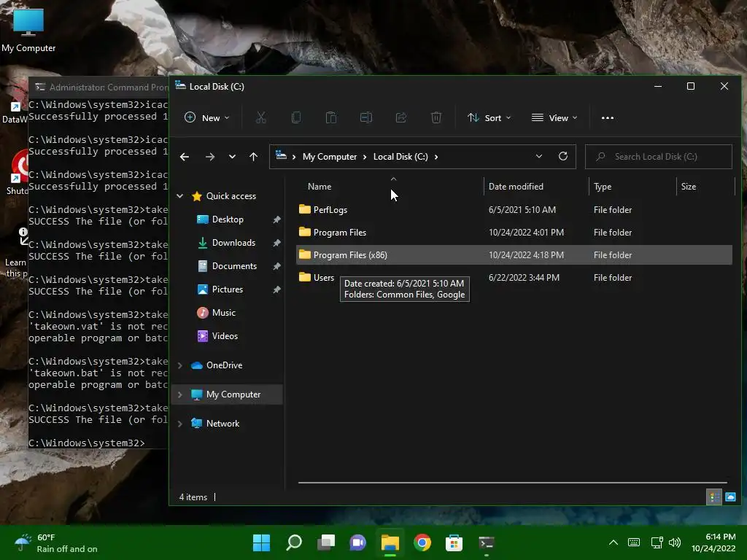Viewport: 747px width, 560px height.
Task: Go forward with the right arrow
Action: pyautogui.click(x=210, y=157)
